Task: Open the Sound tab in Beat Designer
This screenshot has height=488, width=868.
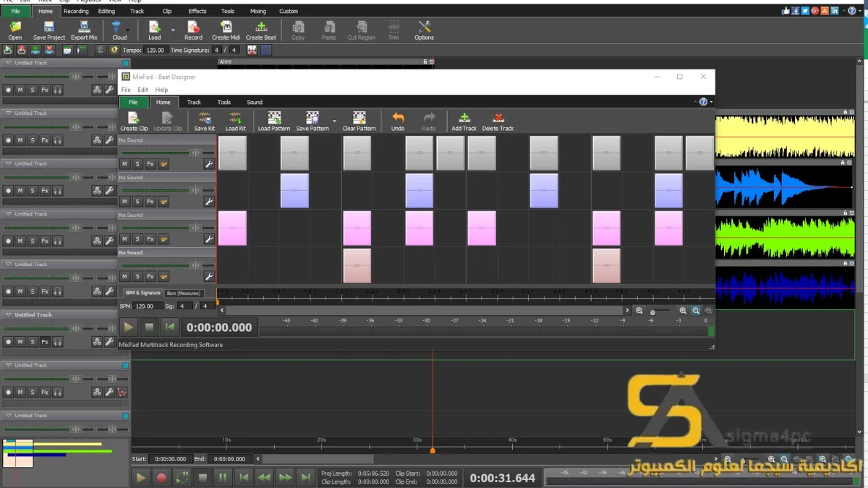Action: [255, 103]
